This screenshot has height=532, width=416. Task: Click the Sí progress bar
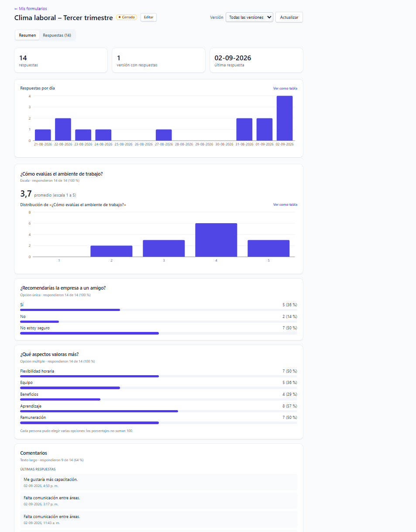[158, 310]
